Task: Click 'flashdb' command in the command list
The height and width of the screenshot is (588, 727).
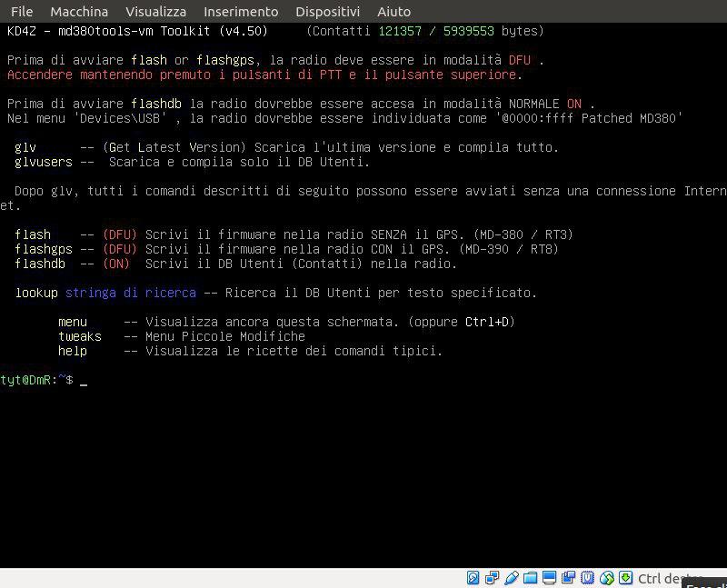Action: (40, 264)
